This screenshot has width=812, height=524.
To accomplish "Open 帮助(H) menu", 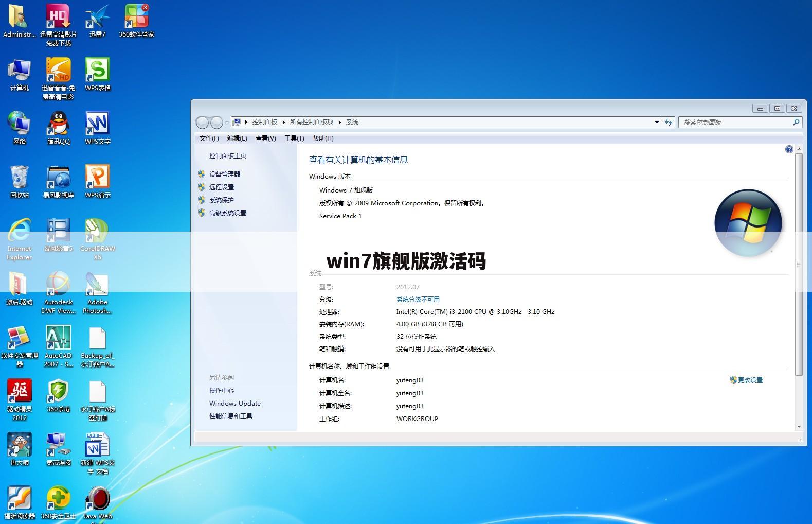I will (x=322, y=138).
